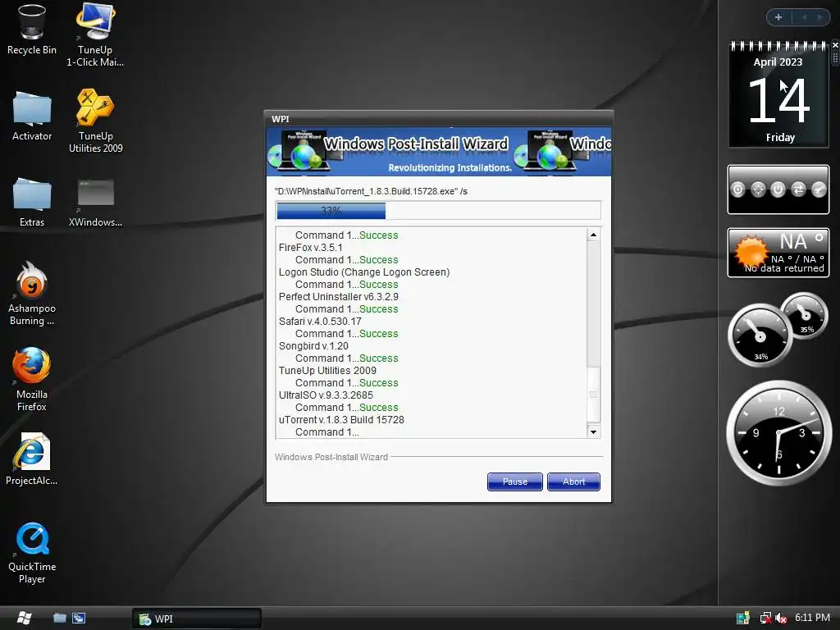Click the install log scrollbar thumb
This screenshot has height=630, width=840.
[593, 395]
